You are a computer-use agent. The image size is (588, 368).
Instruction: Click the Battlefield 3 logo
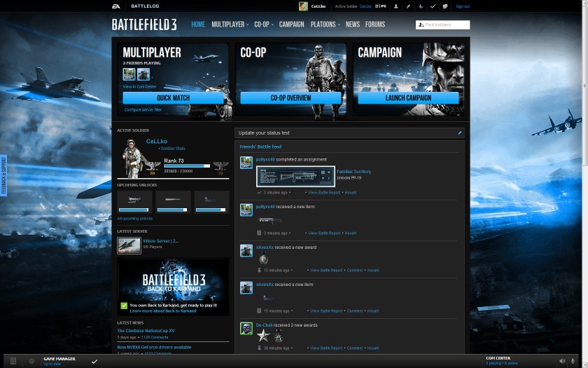pyautogui.click(x=144, y=25)
